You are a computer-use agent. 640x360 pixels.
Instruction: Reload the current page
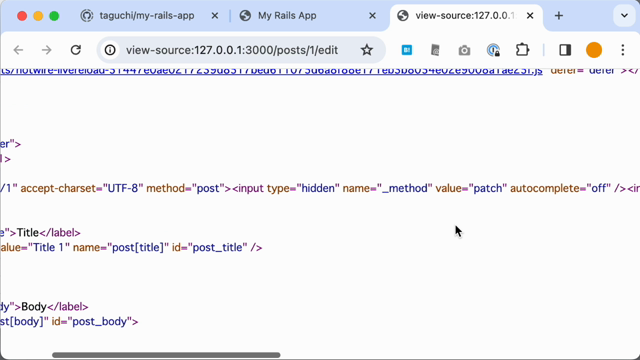[76, 50]
